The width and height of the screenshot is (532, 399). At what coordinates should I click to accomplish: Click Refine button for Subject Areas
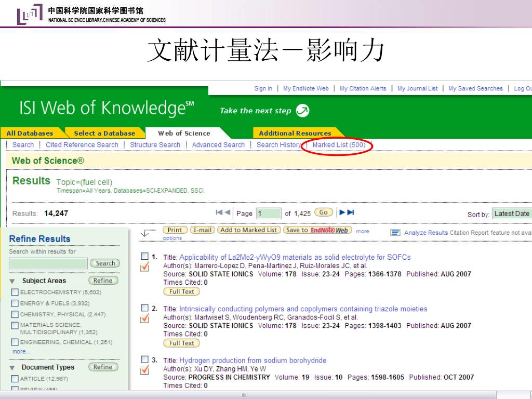[103, 281]
